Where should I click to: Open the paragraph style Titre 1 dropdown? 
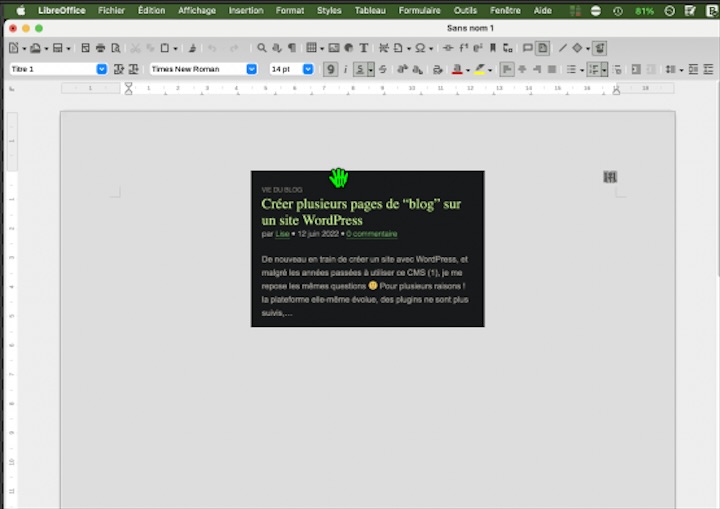pyautogui.click(x=101, y=69)
